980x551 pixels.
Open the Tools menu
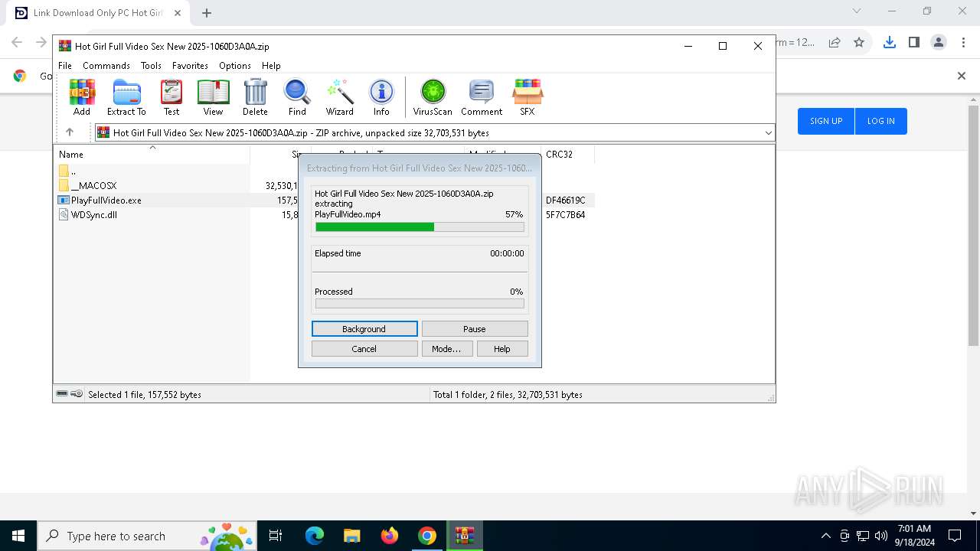pos(151,66)
